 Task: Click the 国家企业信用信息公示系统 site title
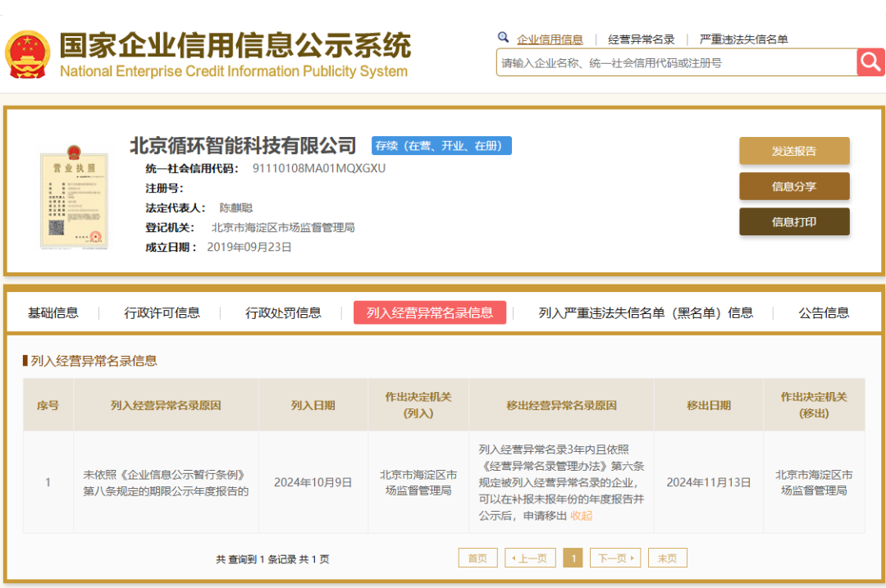235,45
